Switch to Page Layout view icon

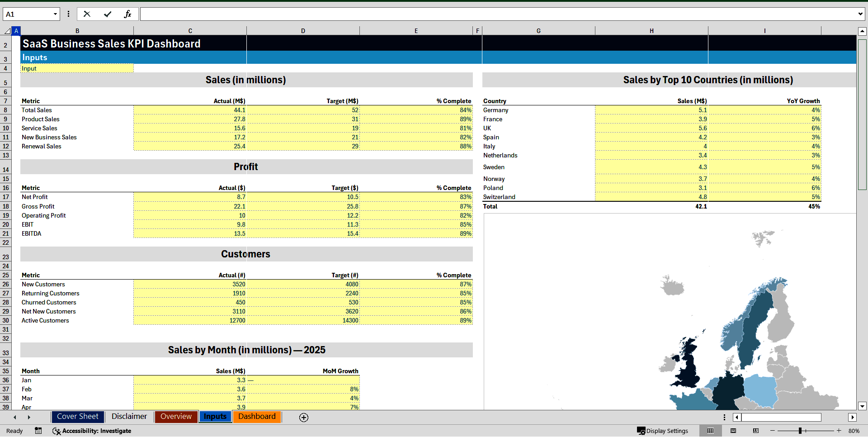pos(733,431)
